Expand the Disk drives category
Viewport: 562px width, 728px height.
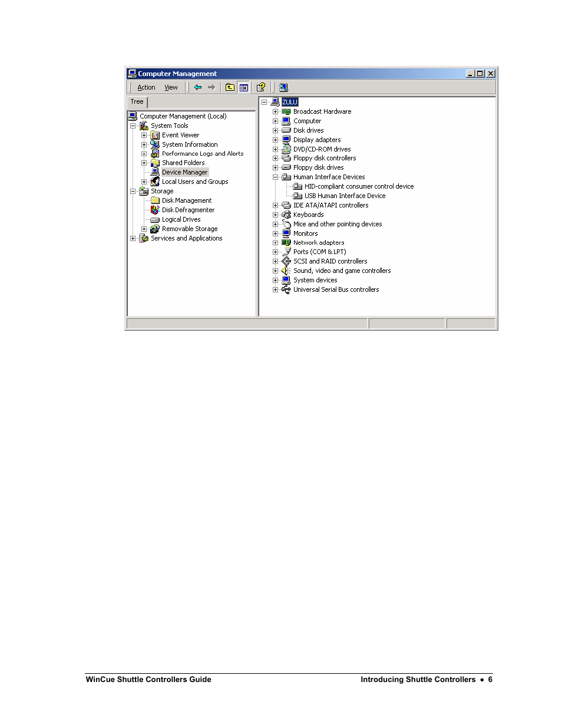pos(275,130)
